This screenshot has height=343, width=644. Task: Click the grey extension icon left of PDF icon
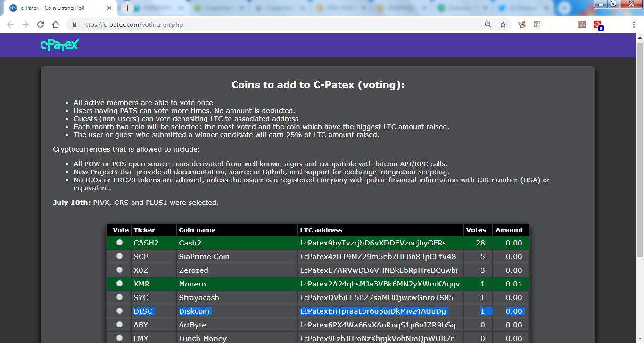click(537, 24)
